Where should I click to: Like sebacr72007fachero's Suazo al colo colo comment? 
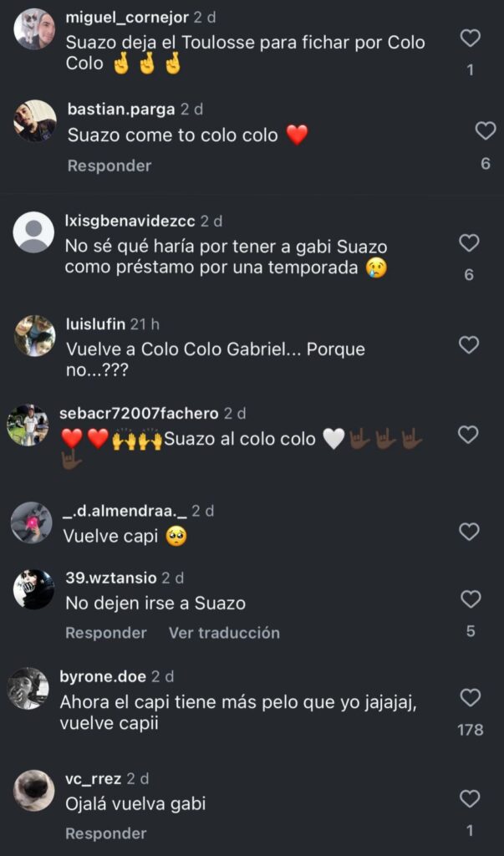pyautogui.click(x=469, y=435)
